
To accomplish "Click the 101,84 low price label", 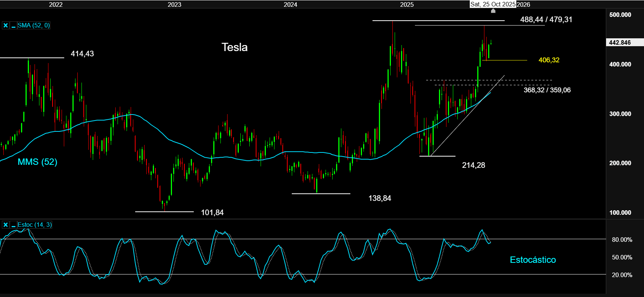I will (x=212, y=213).
